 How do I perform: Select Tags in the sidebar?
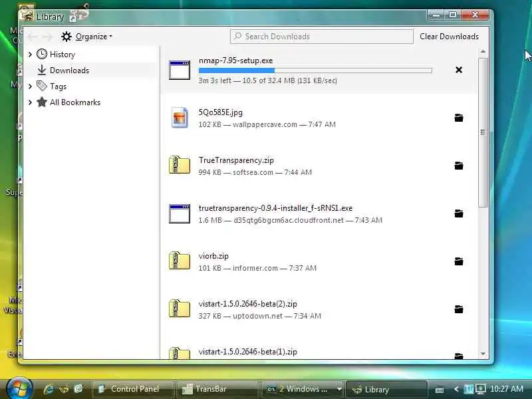pyautogui.click(x=58, y=86)
